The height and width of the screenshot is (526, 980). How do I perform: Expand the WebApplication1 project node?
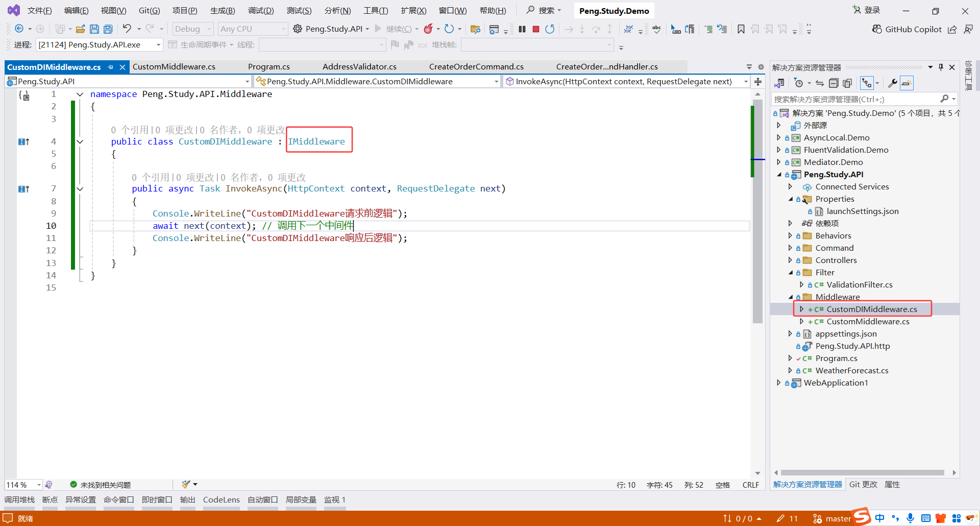click(778, 382)
